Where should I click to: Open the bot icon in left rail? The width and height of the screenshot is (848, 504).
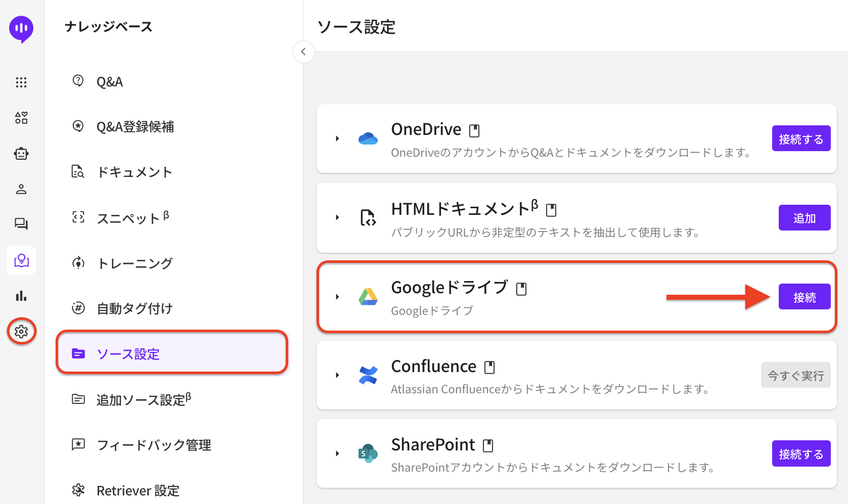(21, 154)
